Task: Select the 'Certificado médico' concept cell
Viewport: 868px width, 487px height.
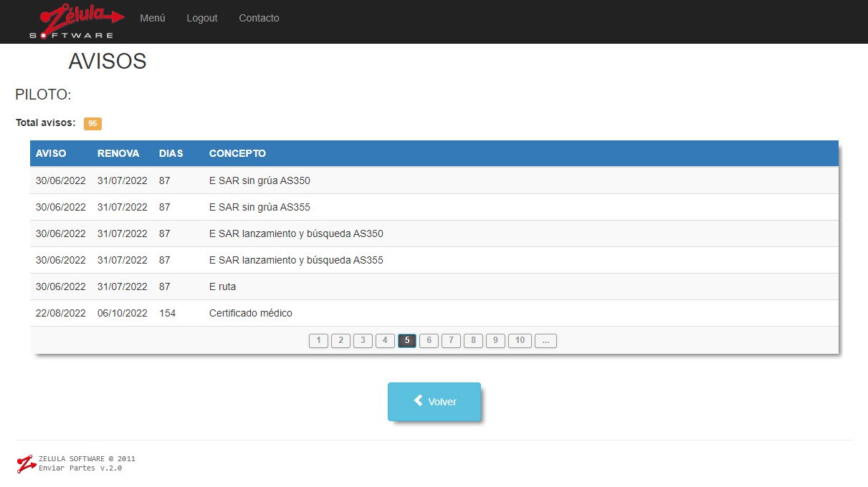Action: point(251,313)
